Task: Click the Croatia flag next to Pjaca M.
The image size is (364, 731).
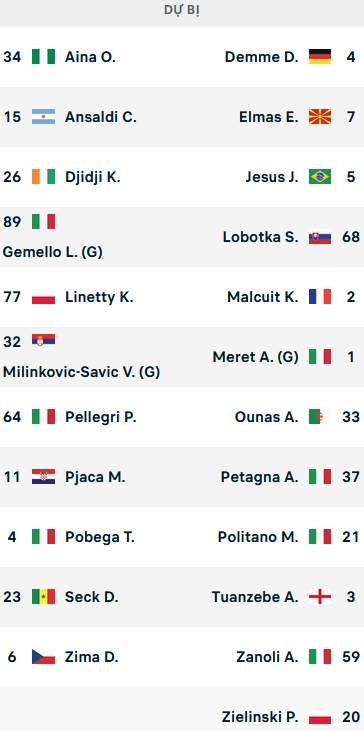Action: pyautogui.click(x=43, y=476)
